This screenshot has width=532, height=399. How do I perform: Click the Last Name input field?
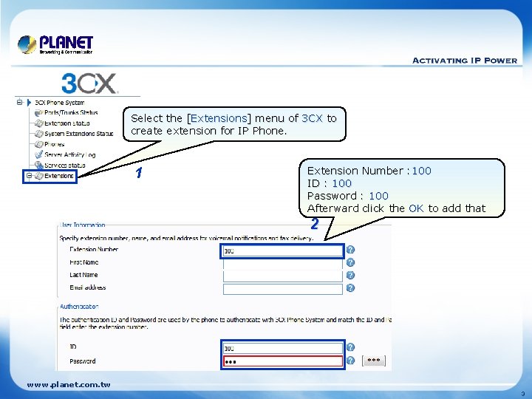pos(282,276)
